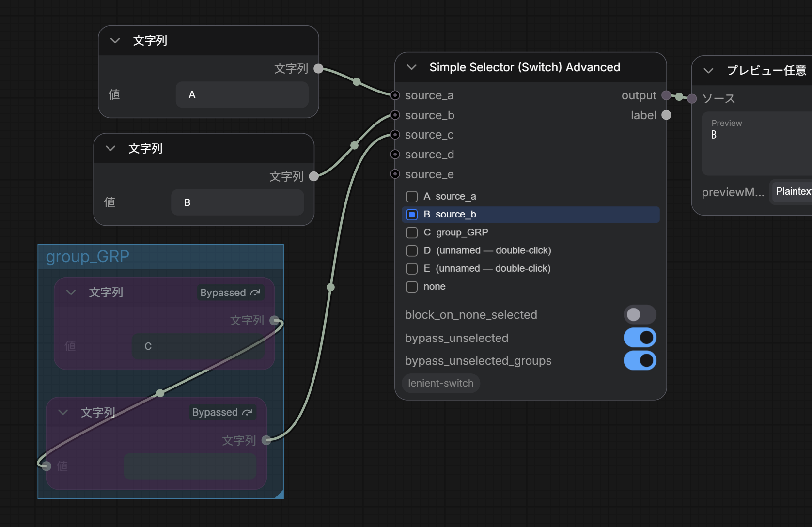Click the link midpoint inside group_GRP

[160, 393]
